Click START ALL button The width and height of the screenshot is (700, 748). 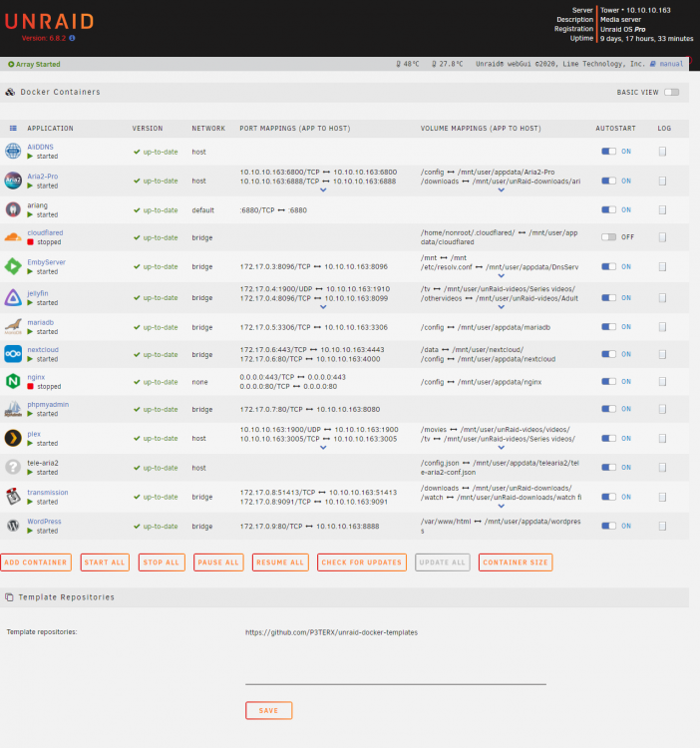click(x=105, y=562)
